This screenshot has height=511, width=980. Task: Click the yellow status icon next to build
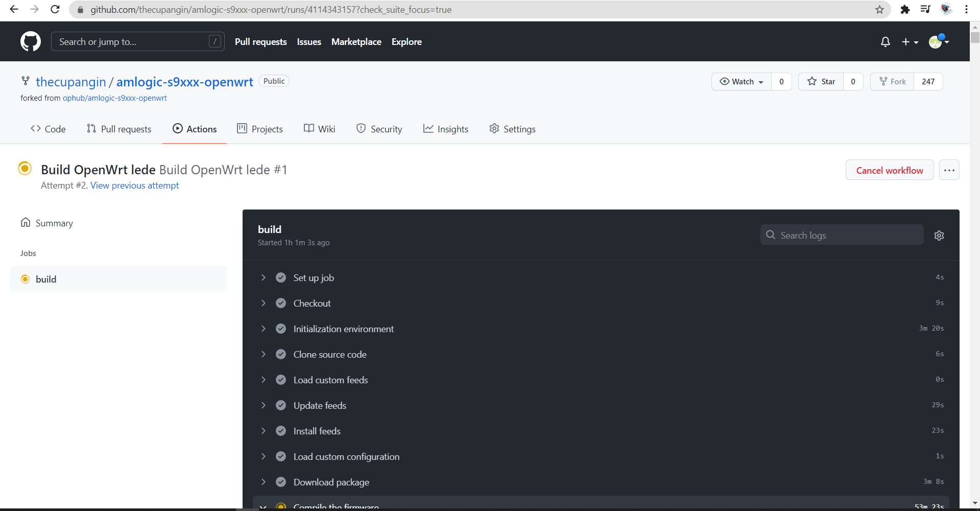[25, 279]
